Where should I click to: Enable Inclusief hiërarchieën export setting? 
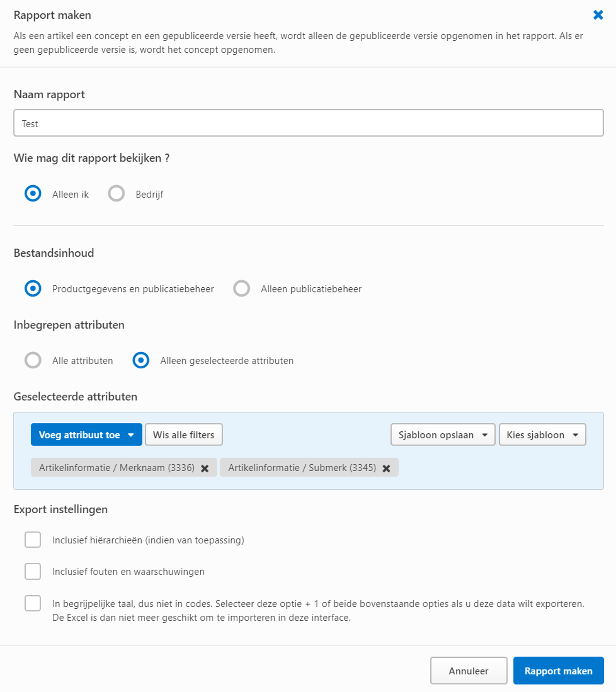[x=32, y=539]
